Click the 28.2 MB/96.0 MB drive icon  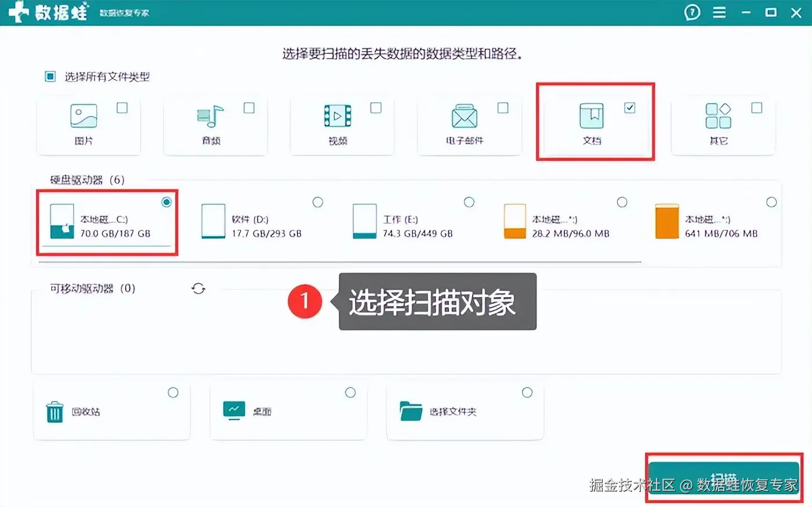pyautogui.click(x=515, y=222)
